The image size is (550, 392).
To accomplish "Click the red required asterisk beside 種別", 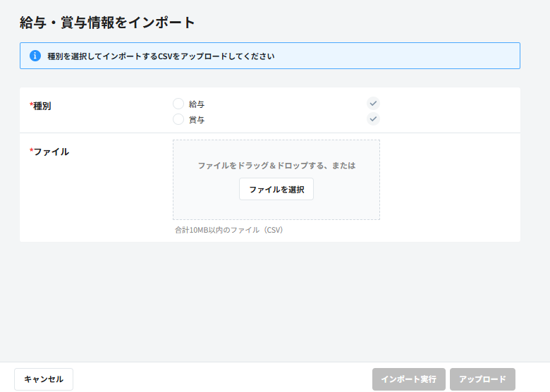I will point(31,106).
